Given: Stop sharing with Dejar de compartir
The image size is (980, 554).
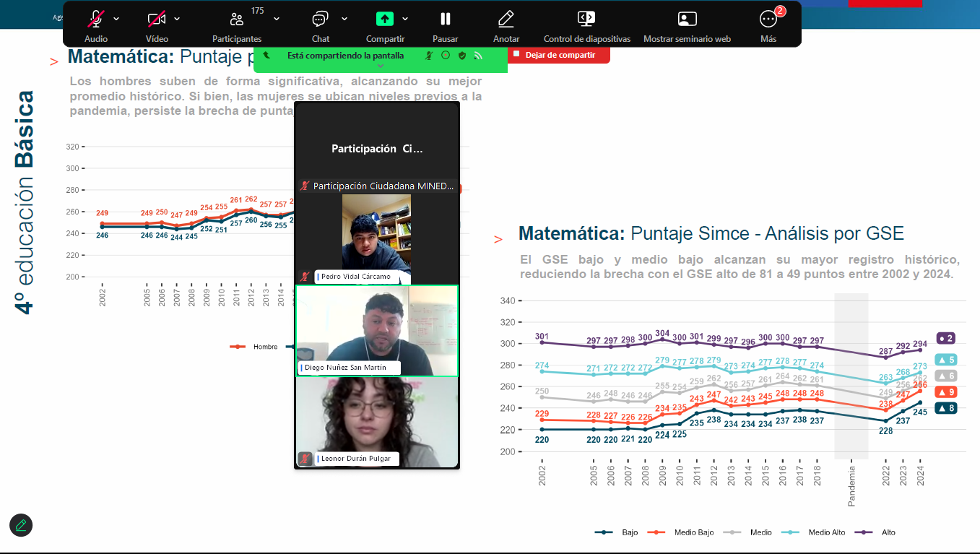Looking at the screenshot, I should pos(559,55).
